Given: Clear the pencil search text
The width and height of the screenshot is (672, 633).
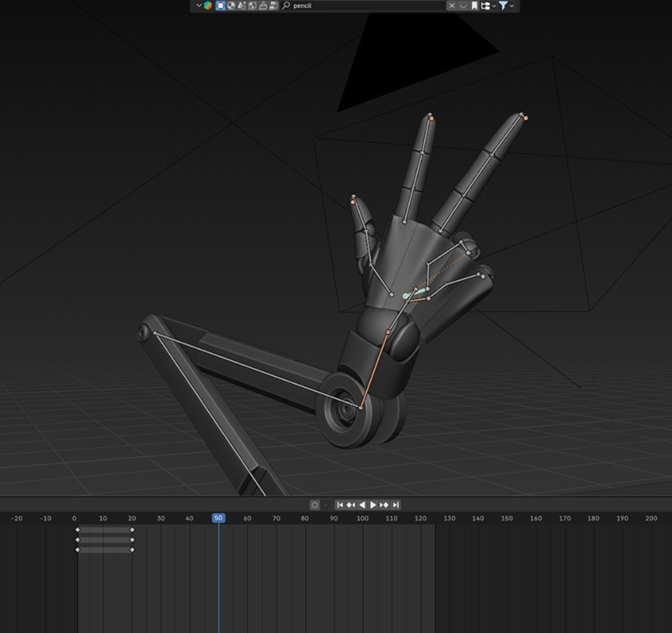Looking at the screenshot, I should 451,6.
